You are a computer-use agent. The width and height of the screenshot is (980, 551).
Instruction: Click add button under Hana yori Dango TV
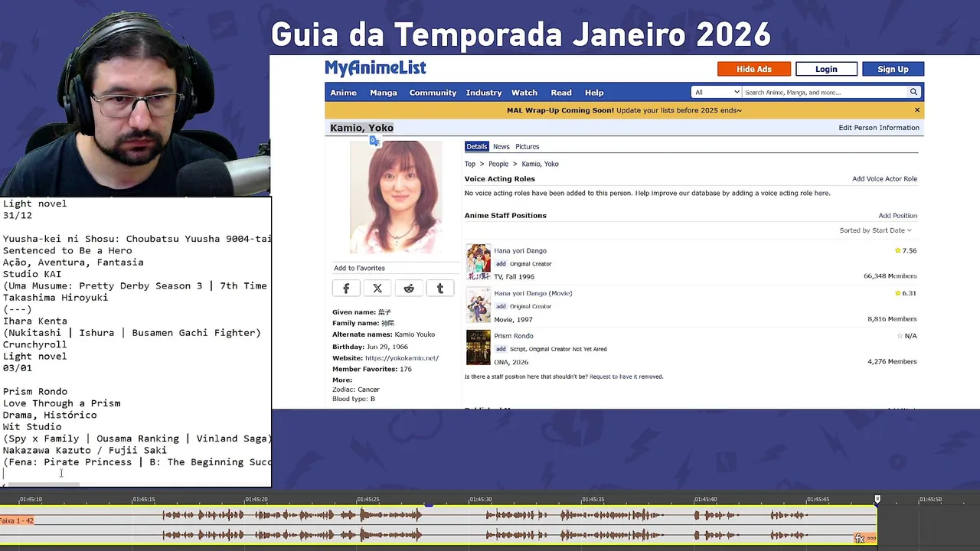pos(501,263)
